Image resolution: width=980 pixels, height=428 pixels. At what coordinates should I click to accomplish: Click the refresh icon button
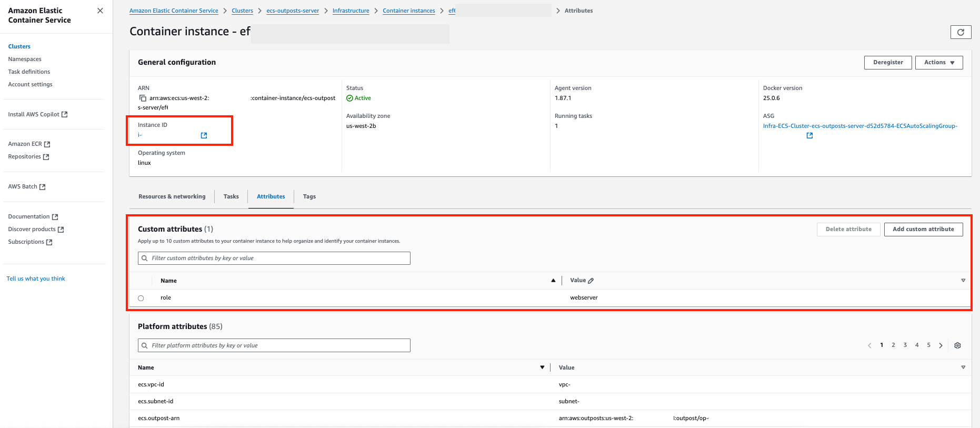coord(961,32)
